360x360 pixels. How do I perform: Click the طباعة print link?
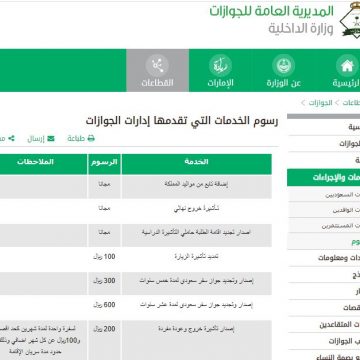point(76,139)
